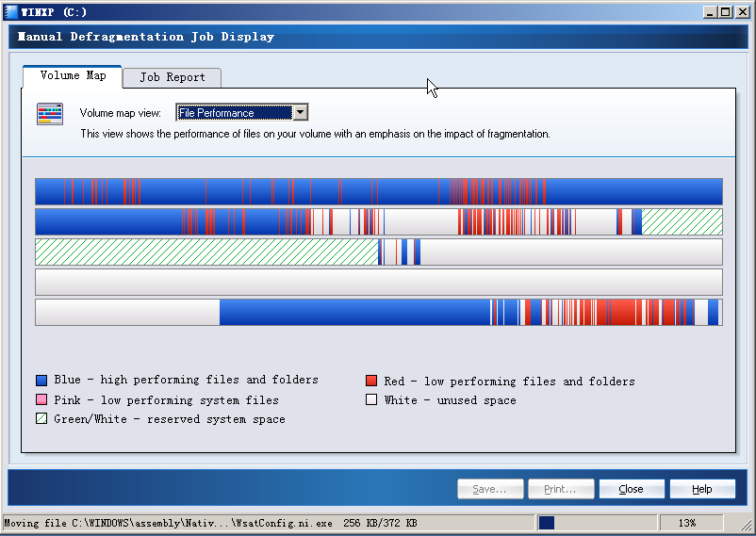The width and height of the screenshot is (756, 536).
Task: Minimize the WINXP (C:) window
Action: pyautogui.click(x=709, y=12)
